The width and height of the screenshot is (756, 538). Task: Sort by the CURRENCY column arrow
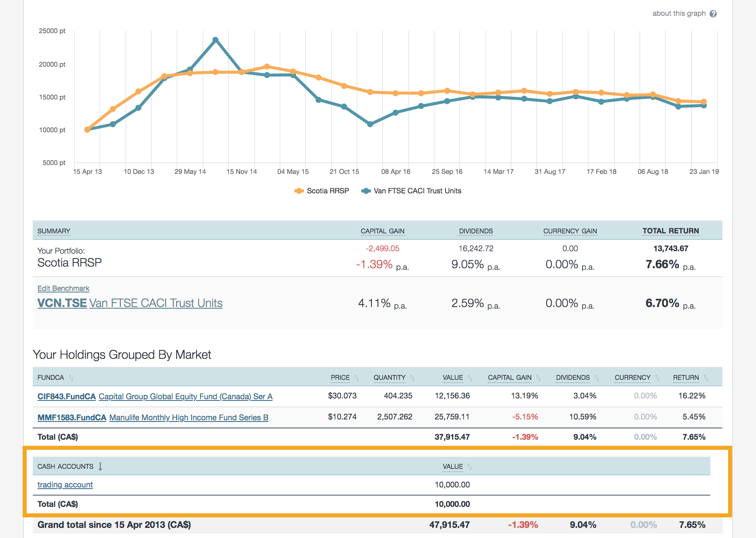point(657,377)
